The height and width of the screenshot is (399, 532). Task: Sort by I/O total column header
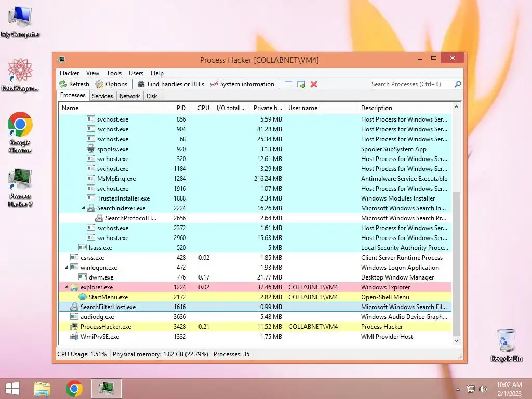point(231,108)
